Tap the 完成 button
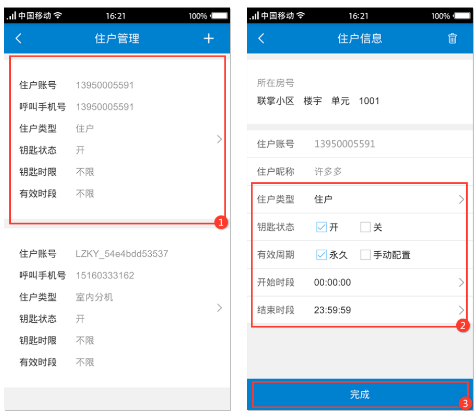This screenshot has width=475, height=411. pyautogui.click(x=360, y=395)
